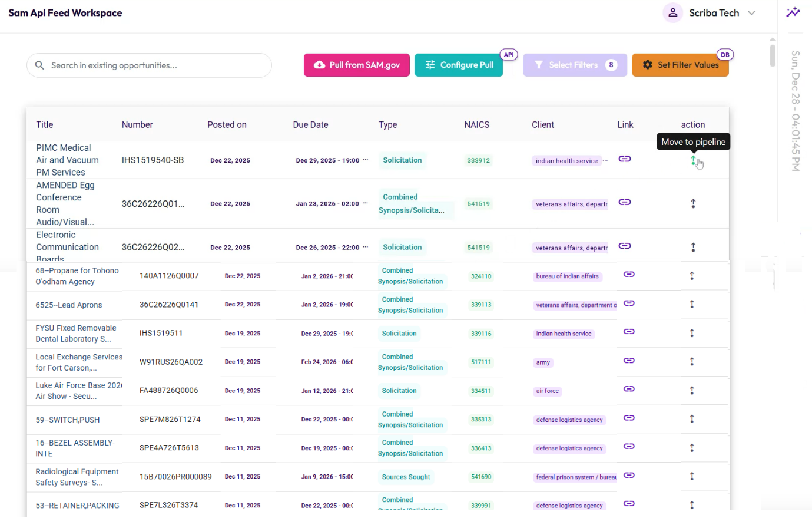Move Local Exchange Services row to pipeline
This screenshot has width=812, height=518.
tap(692, 362)
